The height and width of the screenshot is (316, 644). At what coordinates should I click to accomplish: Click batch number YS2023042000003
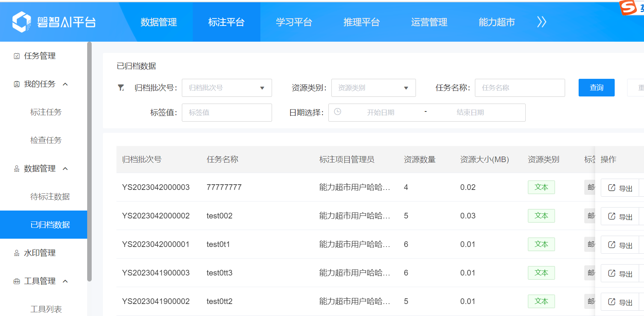[x=156, y=187]
